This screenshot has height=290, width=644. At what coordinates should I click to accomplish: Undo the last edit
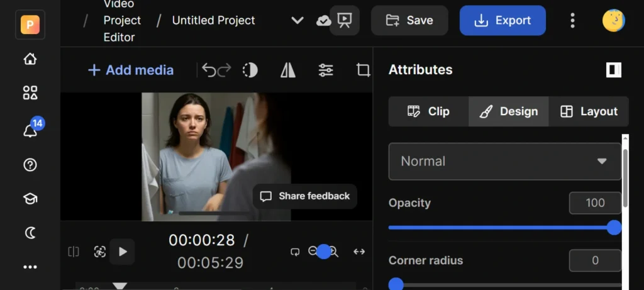click(x=209, y=70)
